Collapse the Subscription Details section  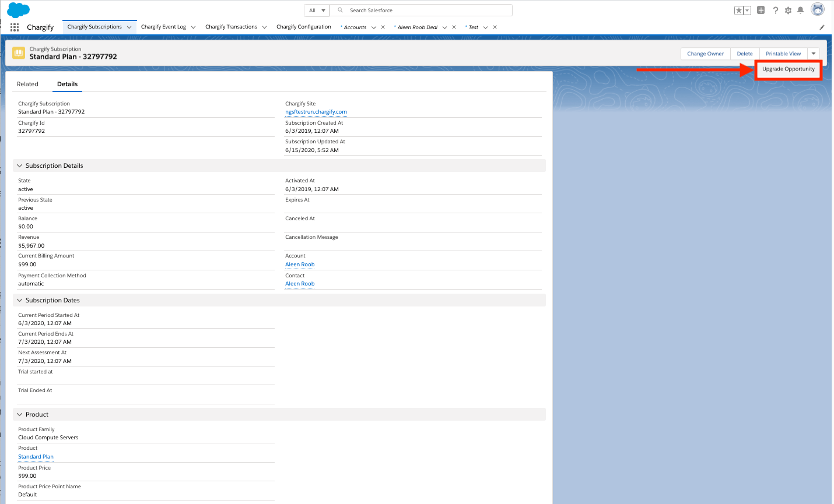pos(20,166)
